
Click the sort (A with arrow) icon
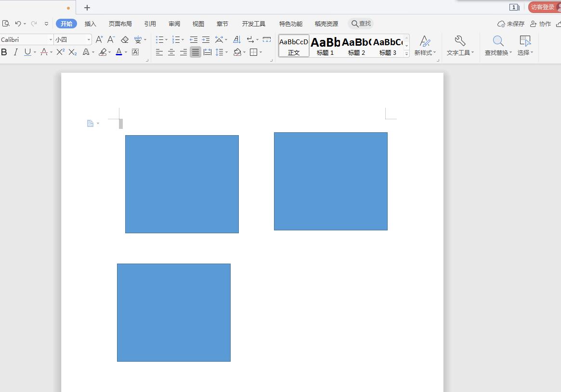pos(237,39)
